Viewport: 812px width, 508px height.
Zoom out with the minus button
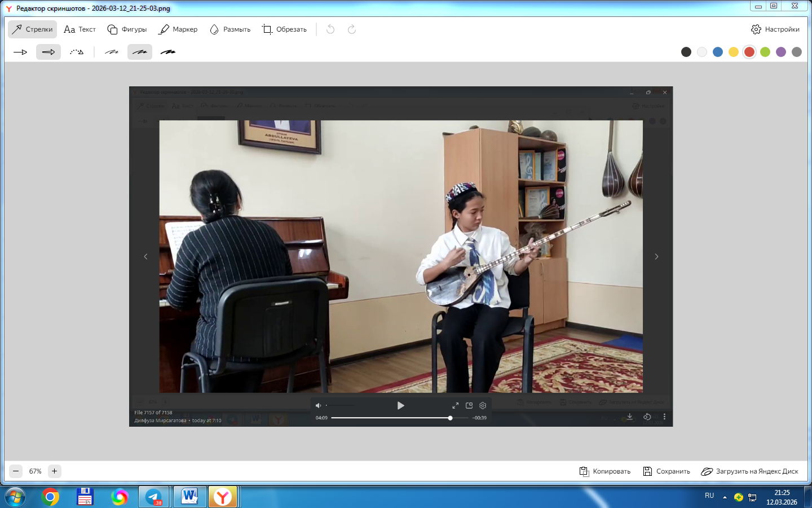(x=16, y=471)
